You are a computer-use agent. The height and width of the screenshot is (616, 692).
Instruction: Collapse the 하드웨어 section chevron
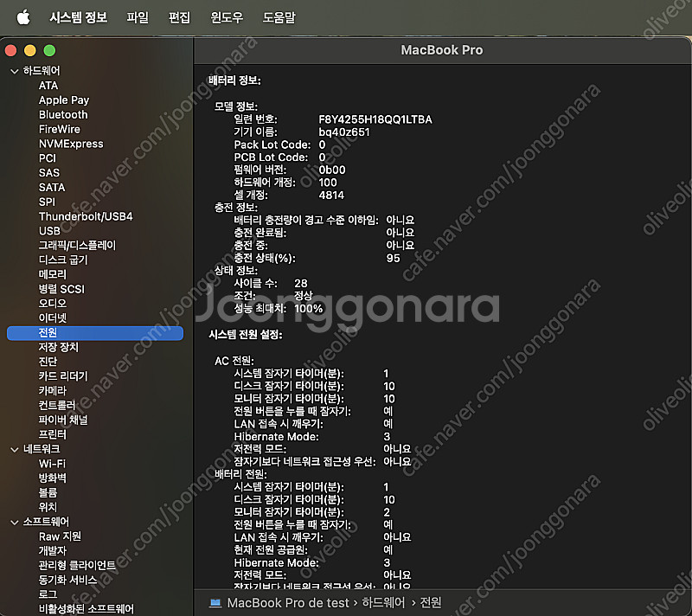point(15,71)
